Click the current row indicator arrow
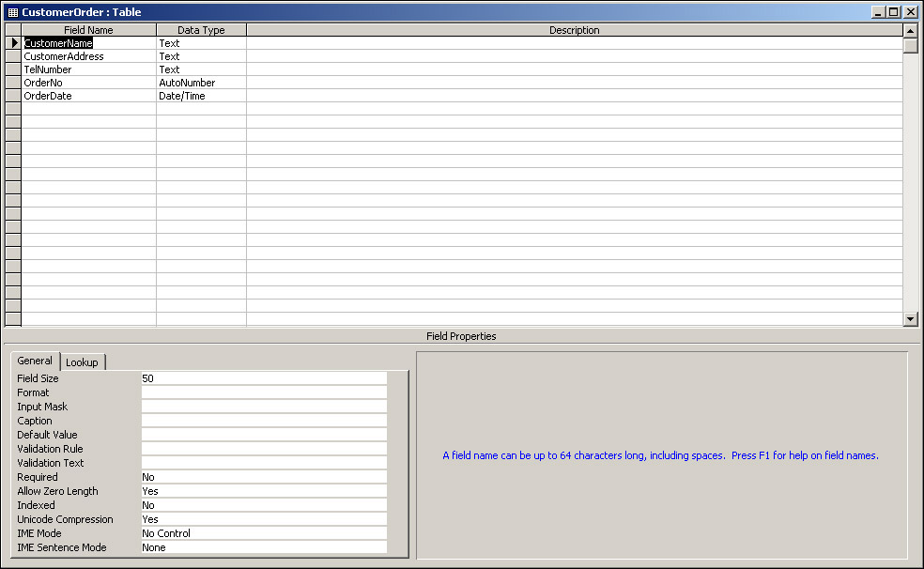The image size is (924, 569). 13,43
